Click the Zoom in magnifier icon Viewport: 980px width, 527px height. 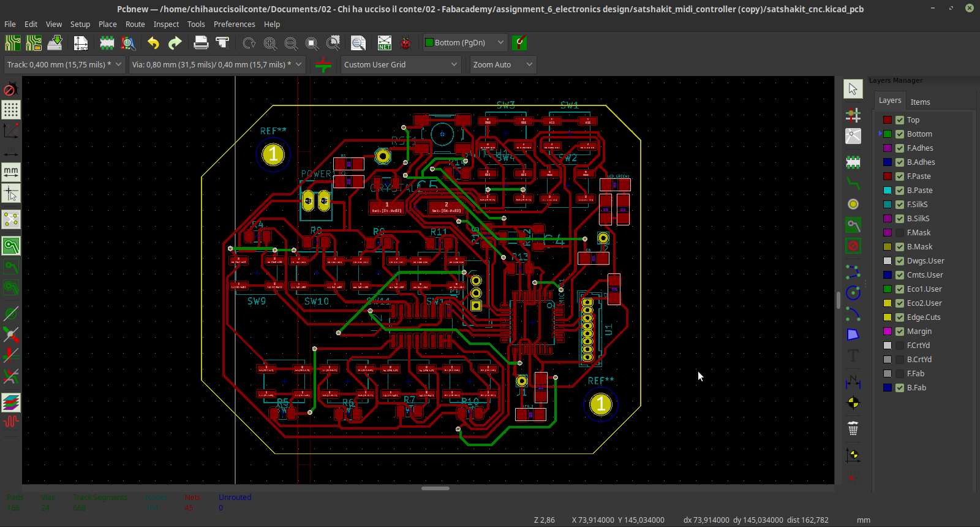[x=270, y=43]
